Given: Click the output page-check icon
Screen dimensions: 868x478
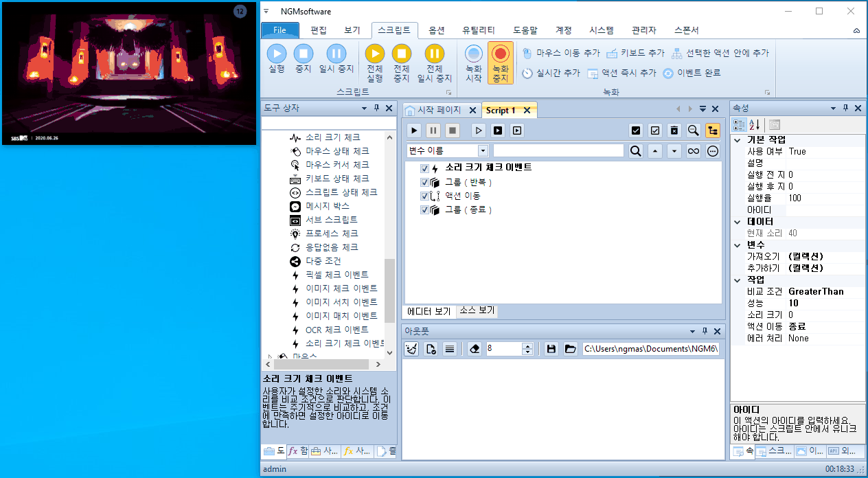Looking at the screenshot, I should pyautogui.click(x=431, y=349).
